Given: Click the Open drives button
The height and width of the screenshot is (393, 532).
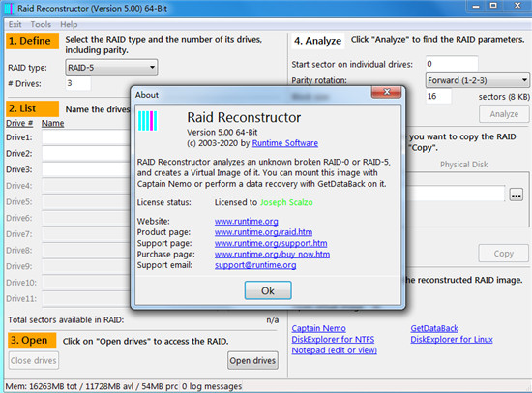Looking at the screenshot, I should [252, 360].
